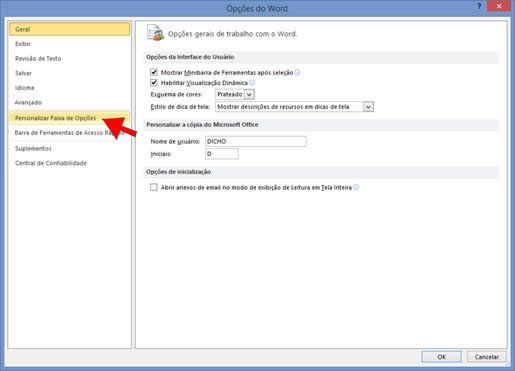Click the Opções gerais de trabalho text

pos(232,34)
